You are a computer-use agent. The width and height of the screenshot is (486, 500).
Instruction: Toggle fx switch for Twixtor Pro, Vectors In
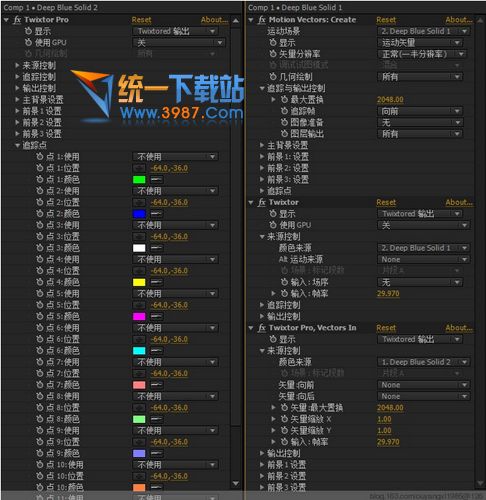coord(262,328)
